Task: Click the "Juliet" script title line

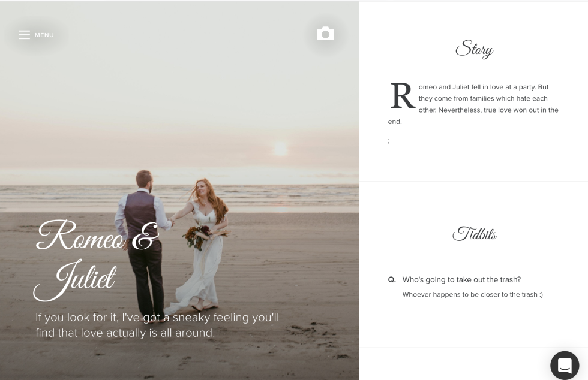Action: point(76,279)
